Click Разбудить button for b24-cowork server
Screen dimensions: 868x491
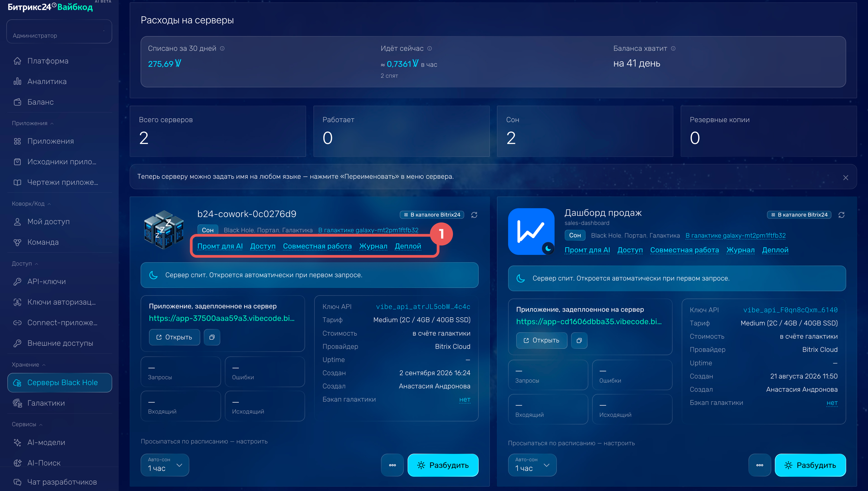click(x=443, y=465)
